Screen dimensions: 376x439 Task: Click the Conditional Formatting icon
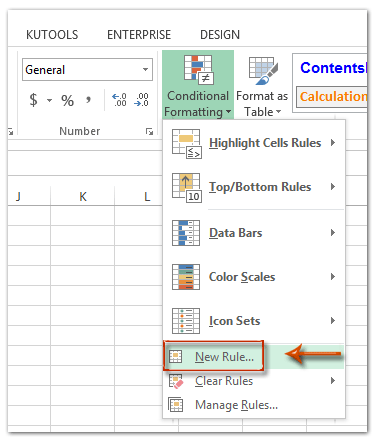(199, 69)
